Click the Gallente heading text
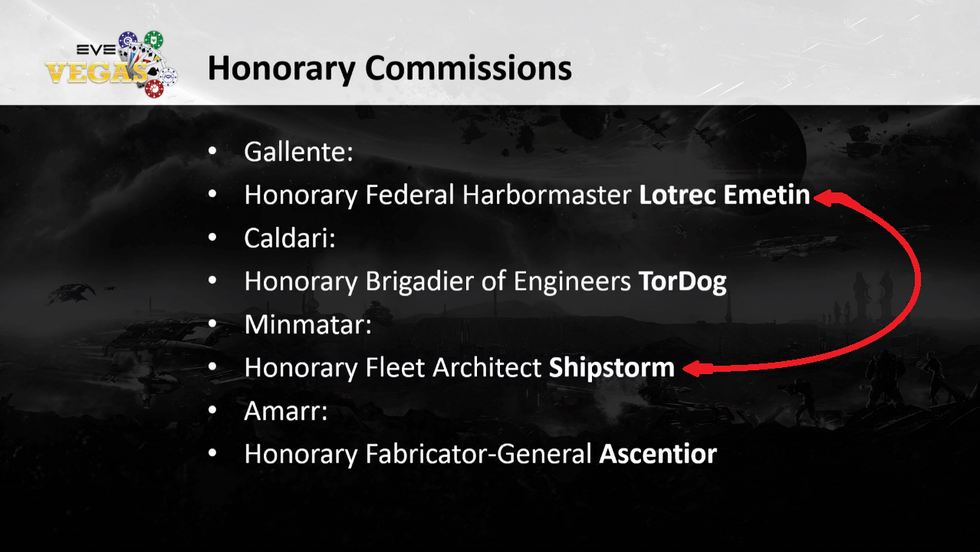 click(x=298, y=152)
